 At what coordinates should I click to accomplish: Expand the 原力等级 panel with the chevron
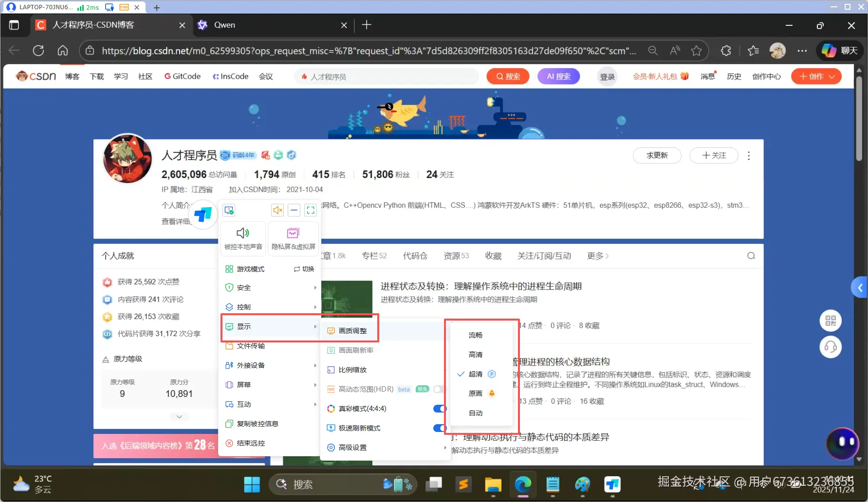point(179,416)
